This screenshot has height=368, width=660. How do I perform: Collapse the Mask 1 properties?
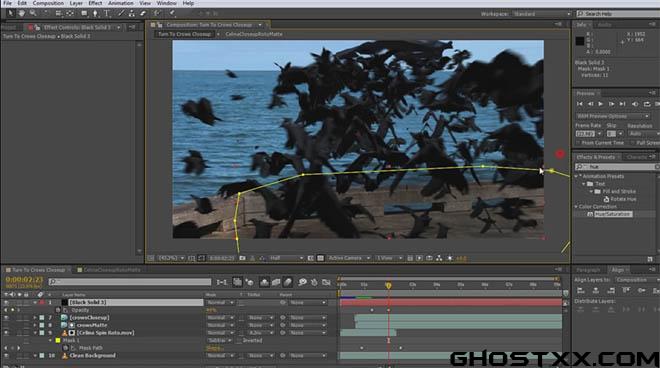50,341
